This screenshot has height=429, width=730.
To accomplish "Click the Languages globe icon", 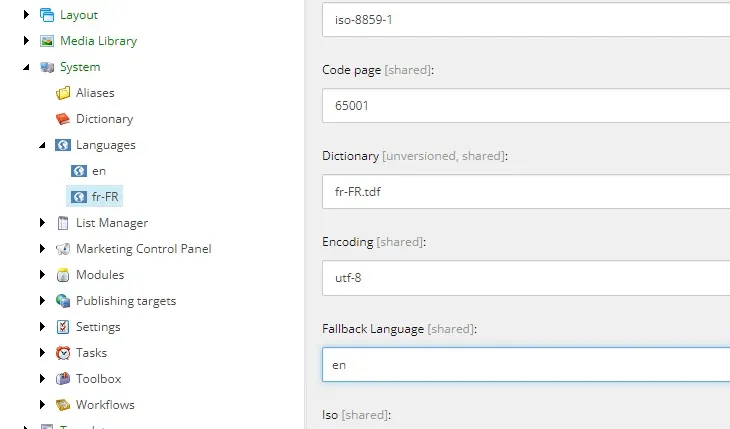I will (x=63, y=145).
